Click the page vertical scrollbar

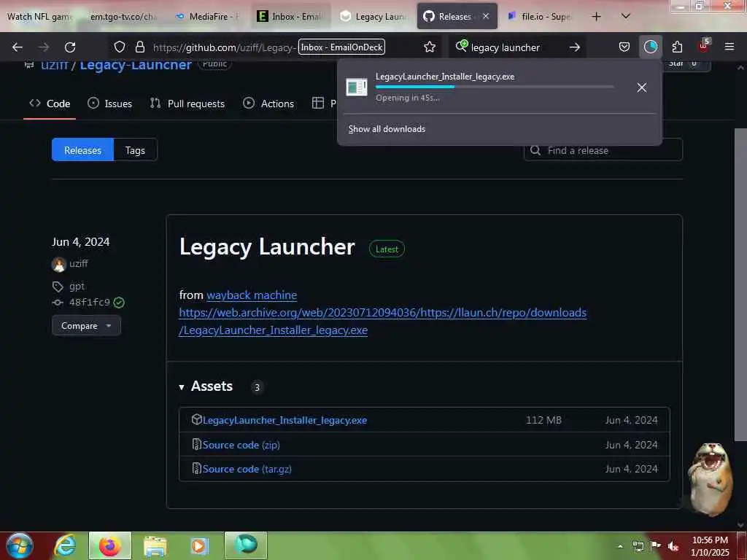[740, 285]
